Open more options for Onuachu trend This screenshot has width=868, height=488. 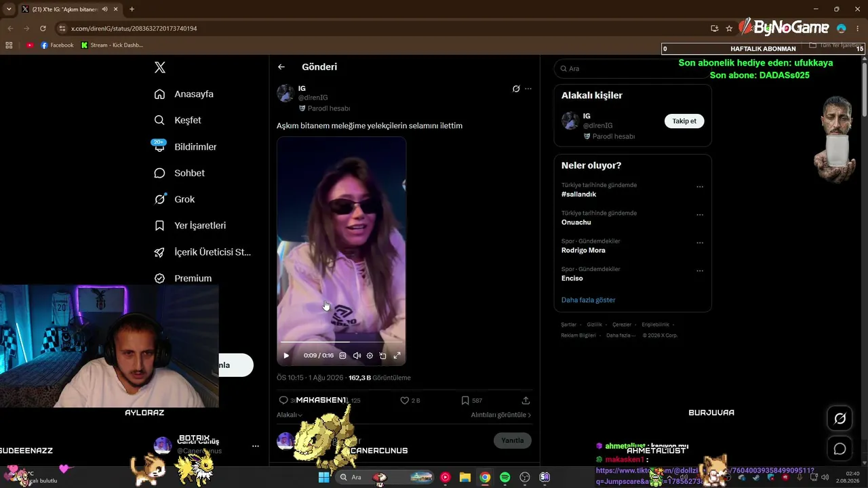coord(700,215)
